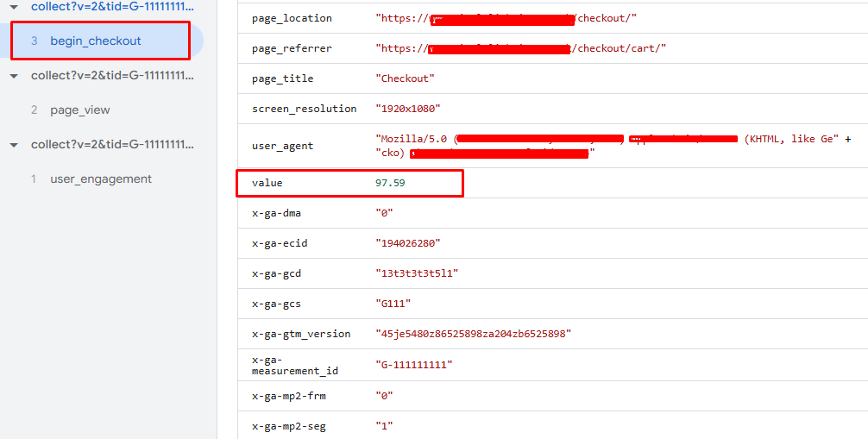Open the collect request above page_view
868x439 pixels.
tap(112, 76)
